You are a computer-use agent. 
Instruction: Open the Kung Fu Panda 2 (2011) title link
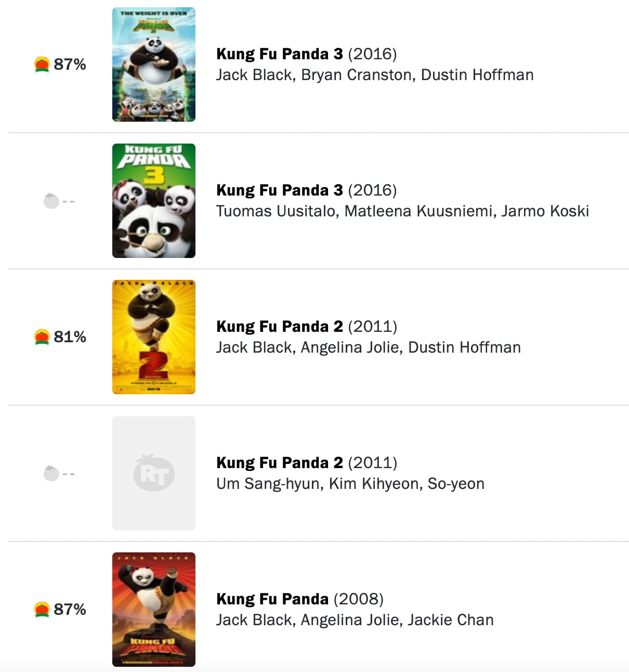click(279, 326)
